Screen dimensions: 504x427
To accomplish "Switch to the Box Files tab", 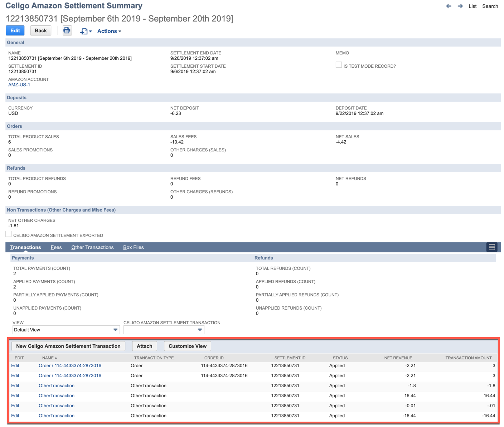I will (x=134, y=247).
